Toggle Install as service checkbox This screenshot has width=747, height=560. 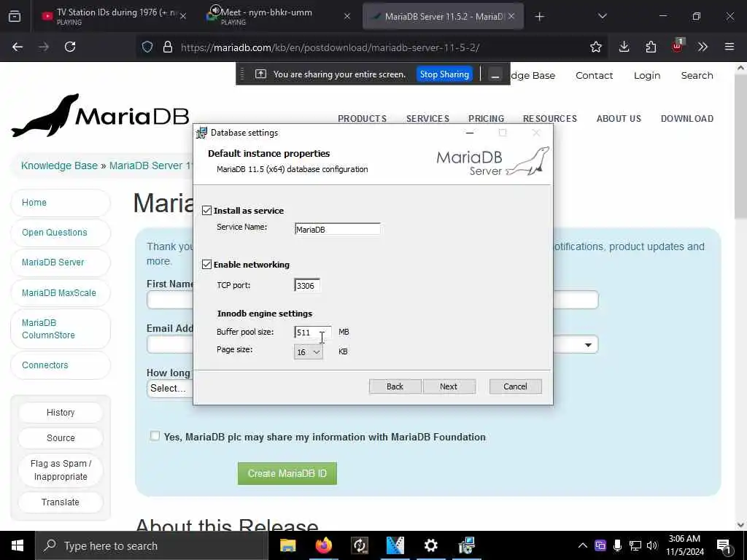206,211
